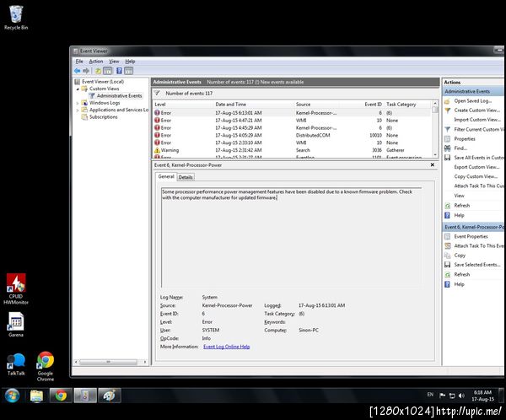Click the Paint taskbar button

pos(110,396)
